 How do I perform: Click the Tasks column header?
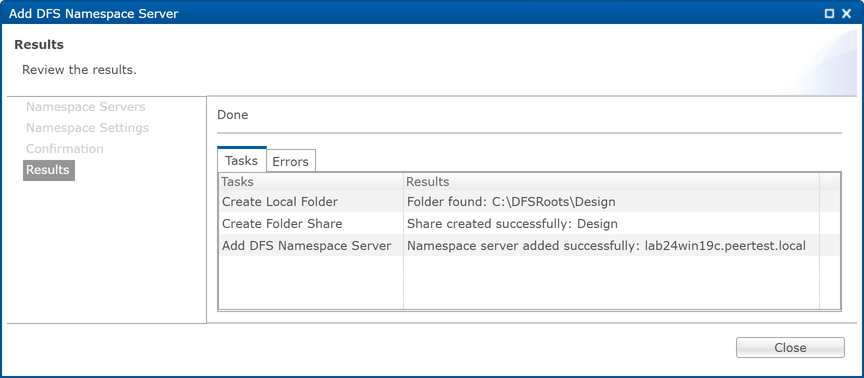[x=311, y=181]
